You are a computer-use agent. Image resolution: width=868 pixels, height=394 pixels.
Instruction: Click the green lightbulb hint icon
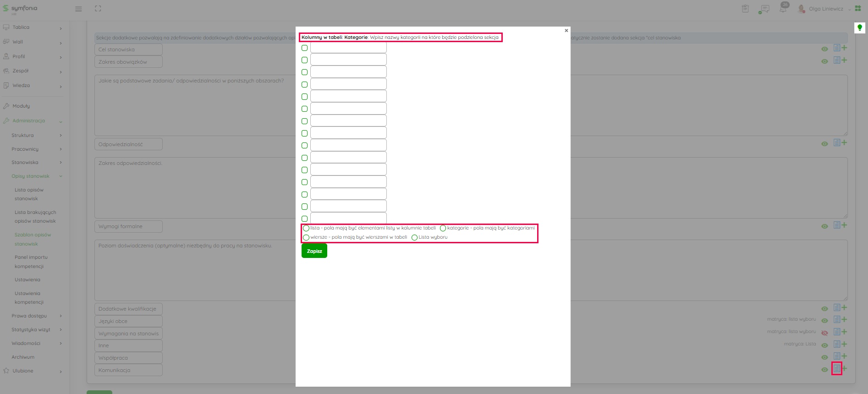tap(859, 28)
